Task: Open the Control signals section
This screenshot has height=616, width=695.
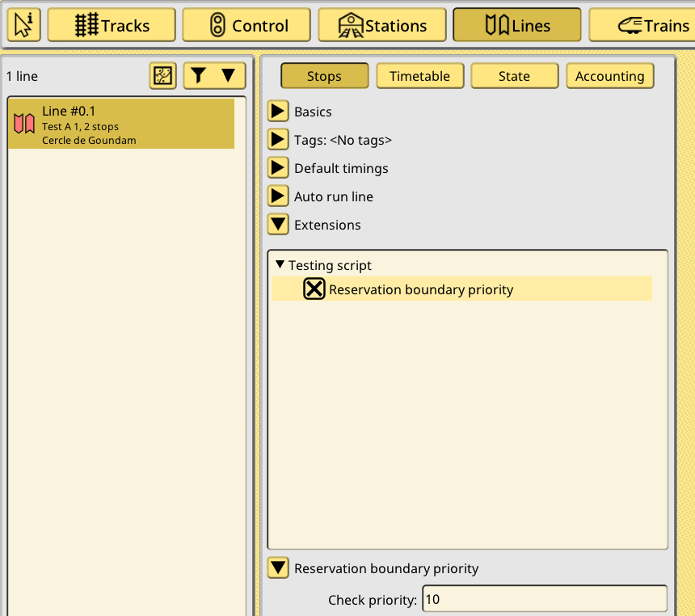Action: [x=246, y=25]
